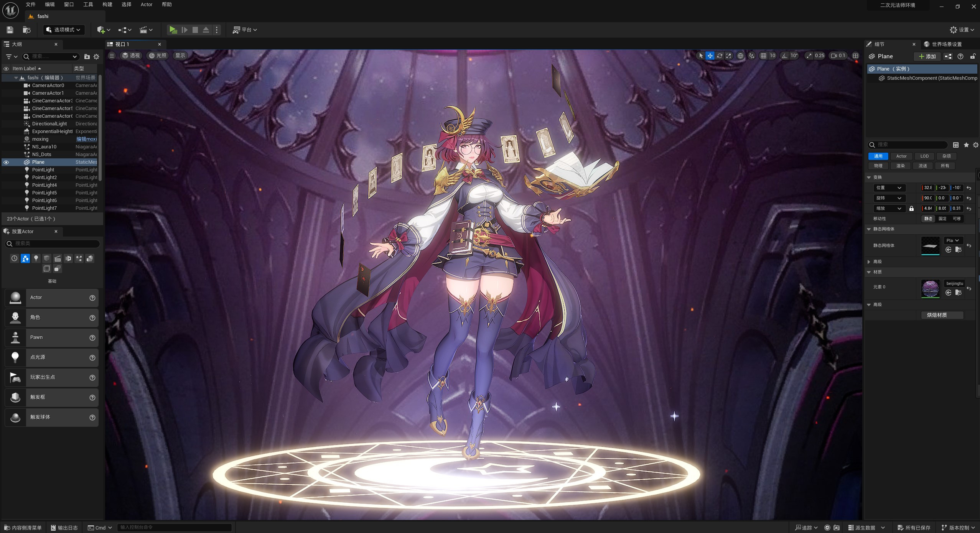Select the Geometry blocks category icon
980x533 pixels.
click(x=90, y=258)
